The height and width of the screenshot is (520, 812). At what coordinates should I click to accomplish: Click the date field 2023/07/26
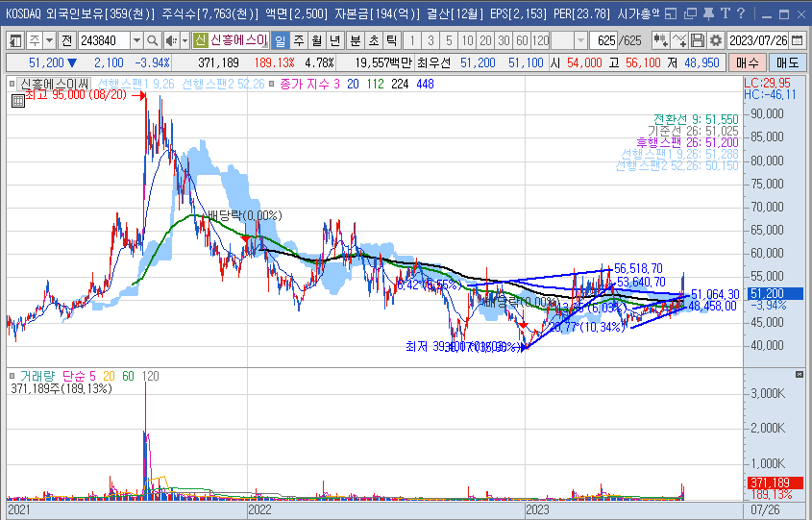coord(758,39)
